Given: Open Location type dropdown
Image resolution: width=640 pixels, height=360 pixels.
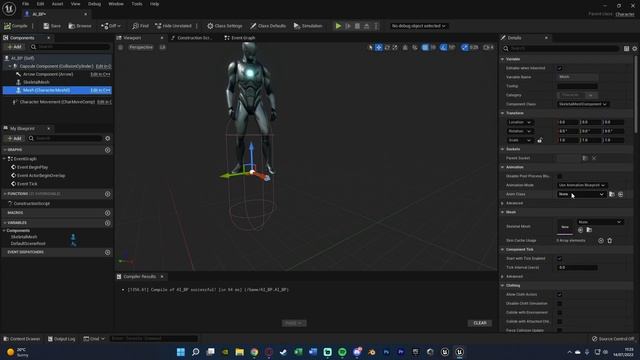Looking at the screenshot, I should pyautogui.click(x=520, y=122).
